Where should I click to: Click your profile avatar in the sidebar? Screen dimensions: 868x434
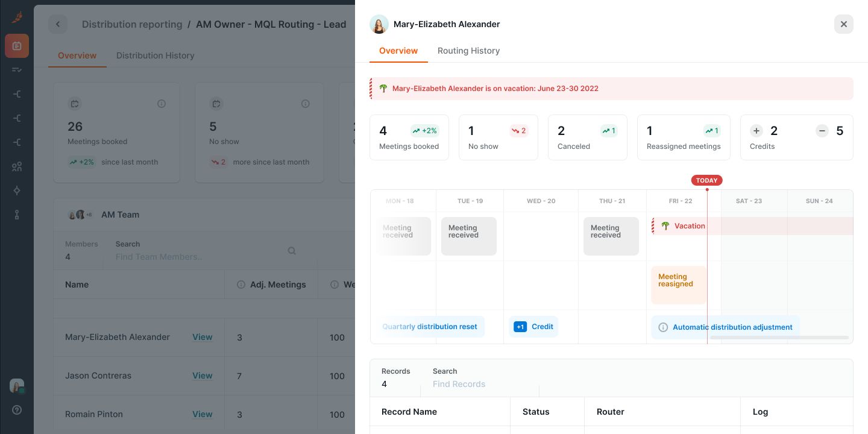coord(17,386)
